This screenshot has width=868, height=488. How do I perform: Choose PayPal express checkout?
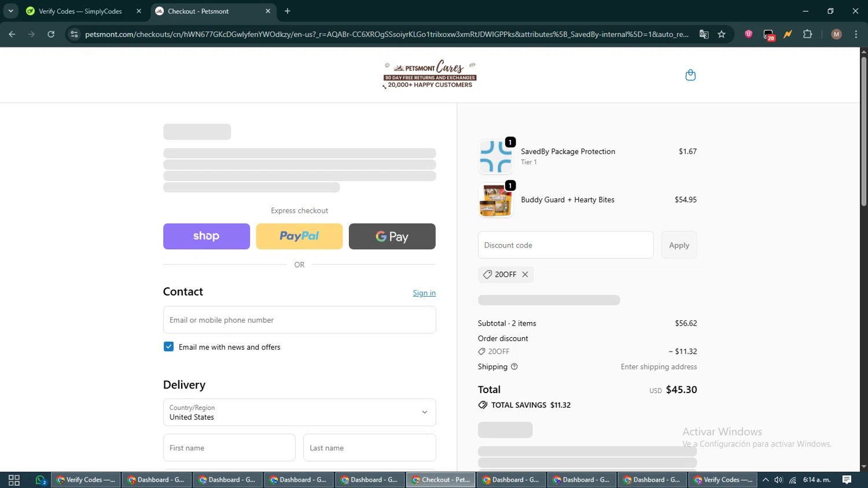tap(299, 236)
